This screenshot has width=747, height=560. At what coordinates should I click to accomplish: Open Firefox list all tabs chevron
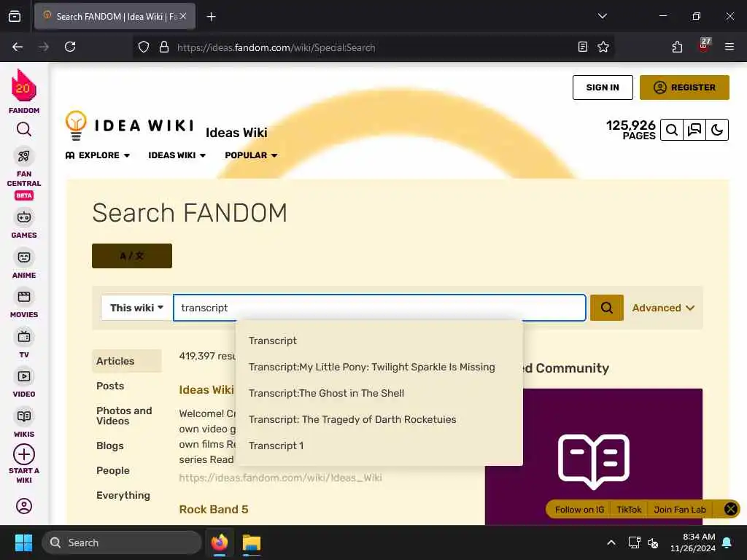tap(602, 16)
